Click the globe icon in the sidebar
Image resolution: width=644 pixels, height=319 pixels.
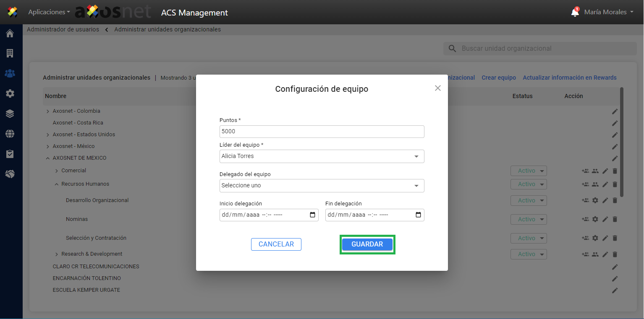pyautogui.click(x=10, y=134)
